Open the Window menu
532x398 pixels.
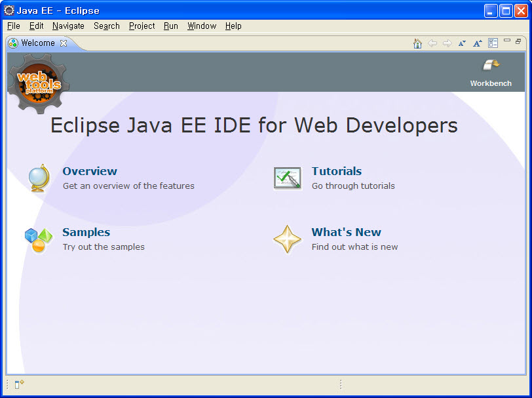pyautogui.click(x=202, y=26)
